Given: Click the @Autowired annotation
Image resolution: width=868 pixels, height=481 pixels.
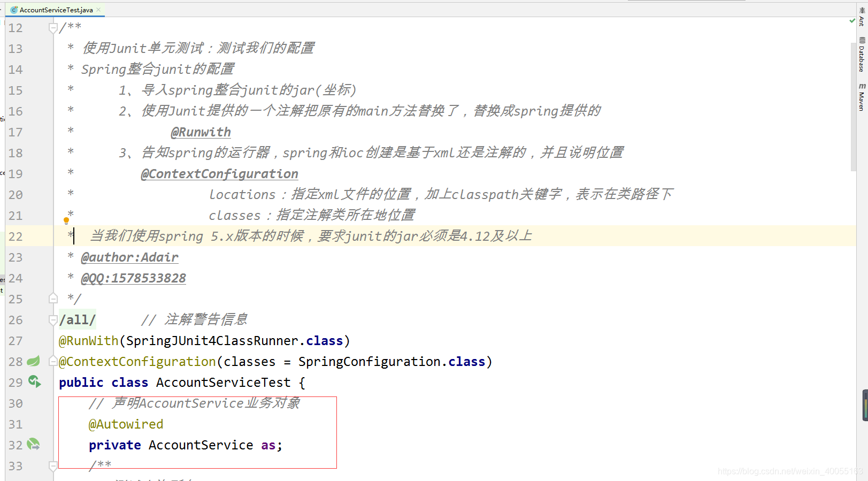Looking at the screenshot, I should pyautogui.click(x=126, y=424).
